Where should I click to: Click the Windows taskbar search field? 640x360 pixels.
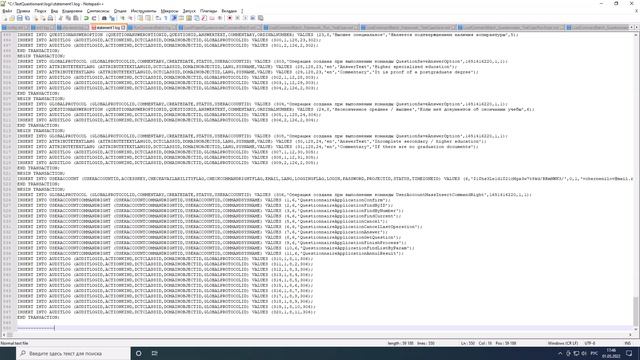pyautogui.click(x=73, y=353)
